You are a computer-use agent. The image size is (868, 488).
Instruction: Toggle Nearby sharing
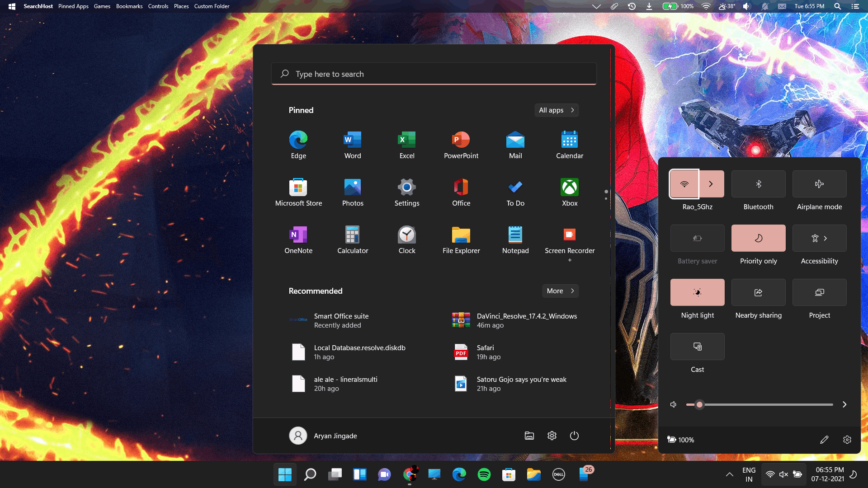(759, 292)
